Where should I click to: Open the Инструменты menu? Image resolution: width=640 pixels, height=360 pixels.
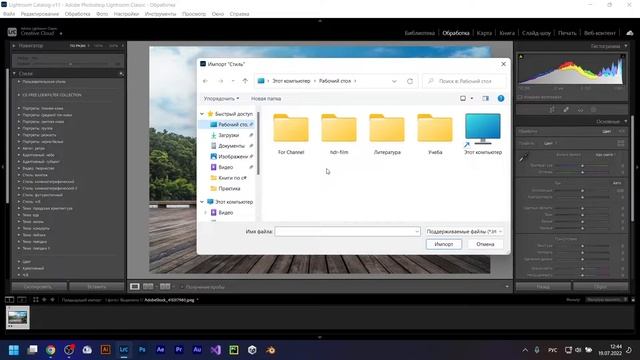tap(160, 14)
